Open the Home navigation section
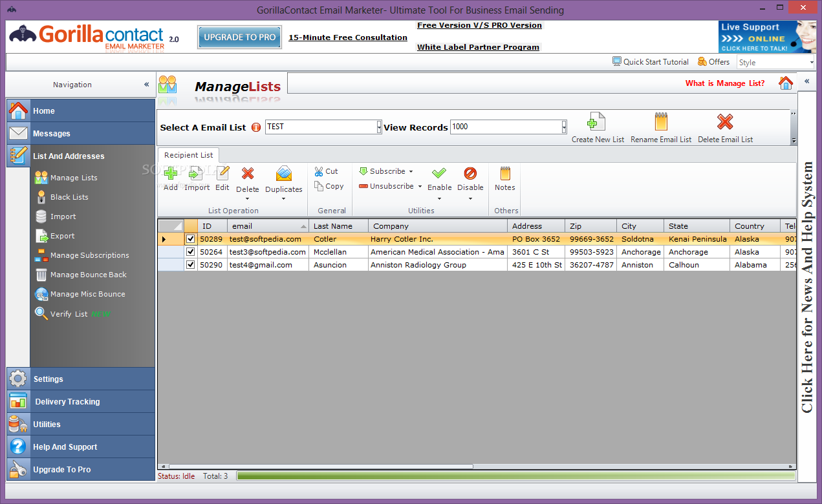Image resolution: width=822 pixels, height=504 pixels. pos(81,110)
